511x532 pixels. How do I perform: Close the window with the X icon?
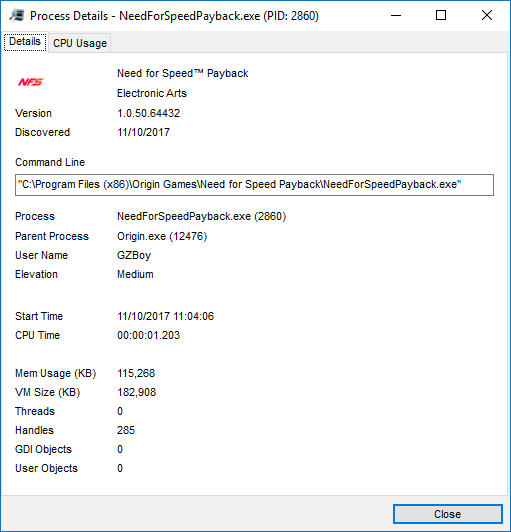[x=487, y=16]
